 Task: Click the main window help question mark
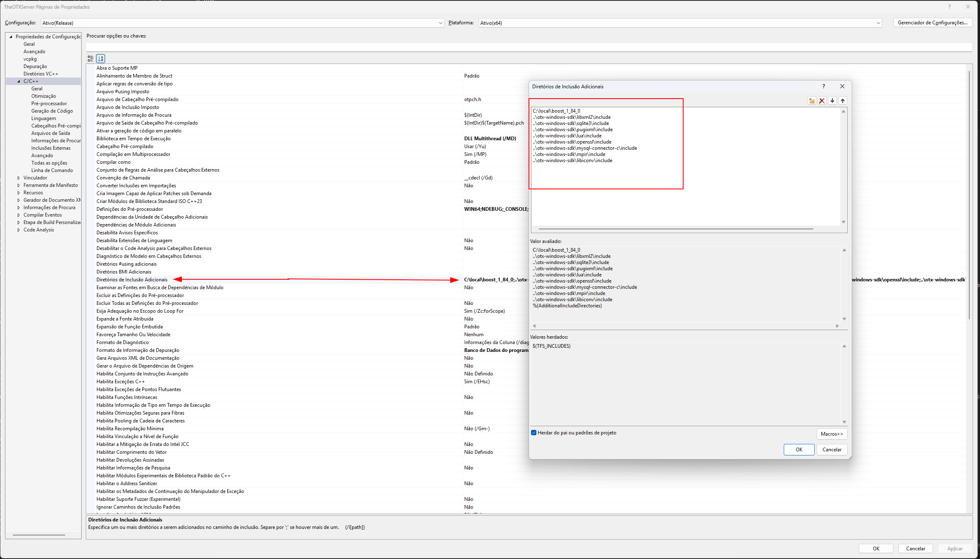949,7
